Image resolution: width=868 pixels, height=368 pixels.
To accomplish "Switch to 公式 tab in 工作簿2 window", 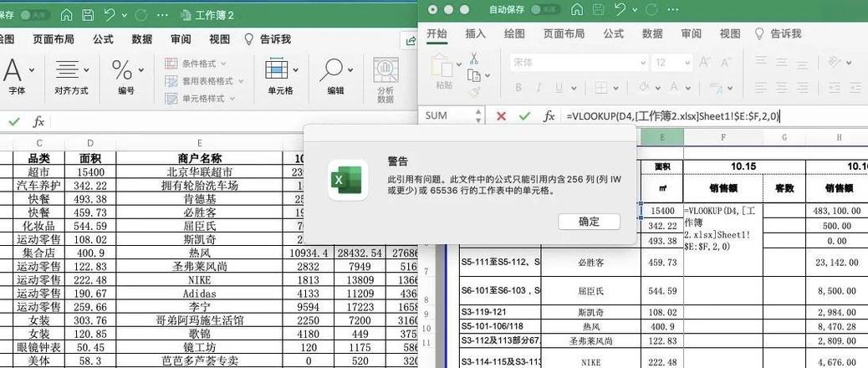I will pos(103,39).
